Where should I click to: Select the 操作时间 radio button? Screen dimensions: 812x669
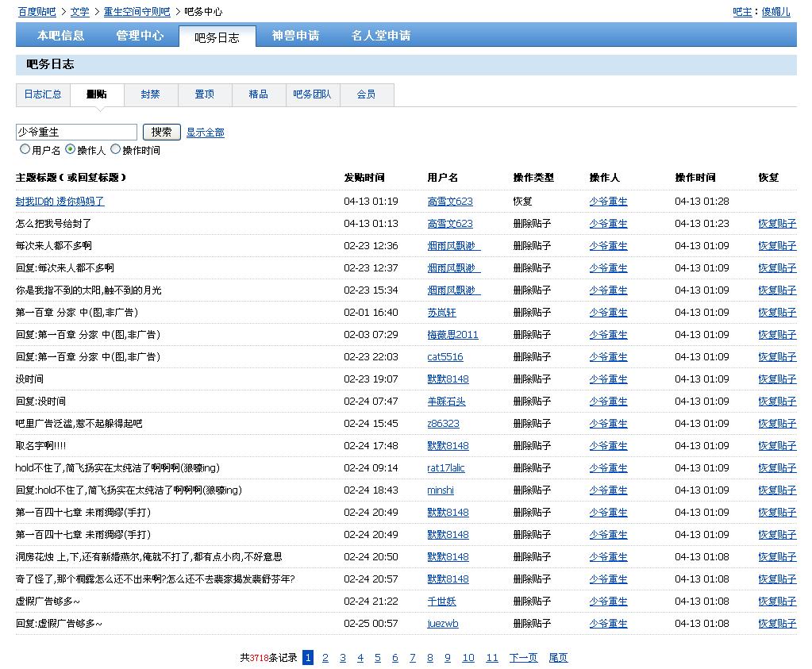click(x=115, y=149)
